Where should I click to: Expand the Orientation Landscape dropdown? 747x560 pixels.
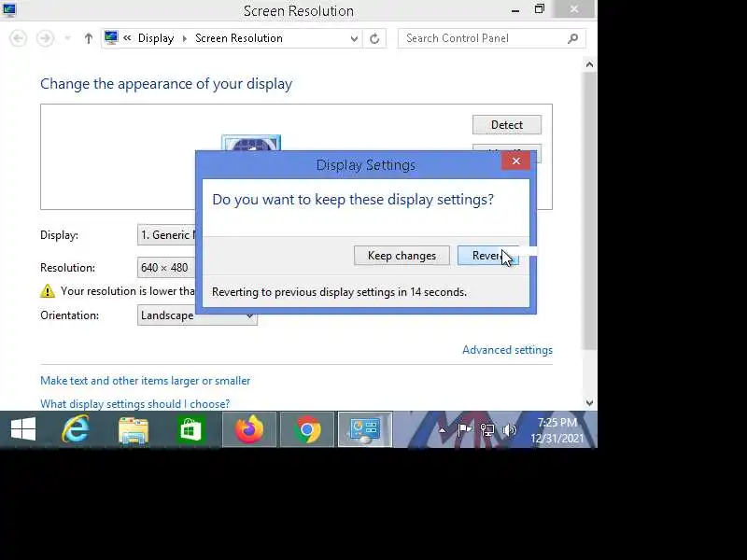tap(197, 315)
